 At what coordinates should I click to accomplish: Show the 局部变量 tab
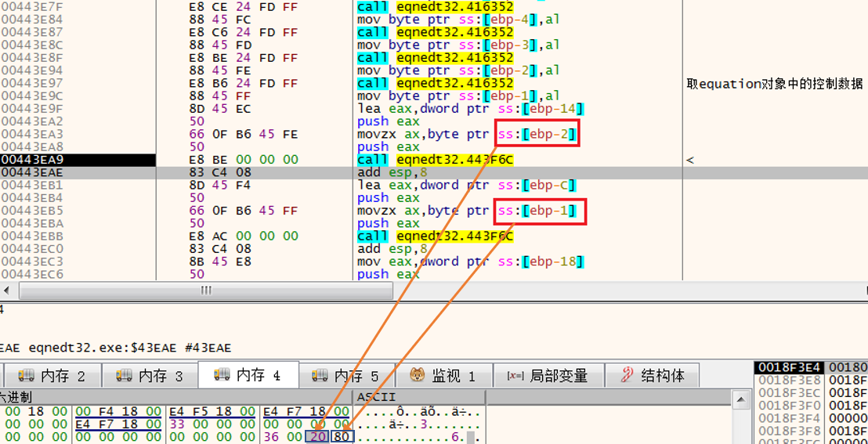547,376
